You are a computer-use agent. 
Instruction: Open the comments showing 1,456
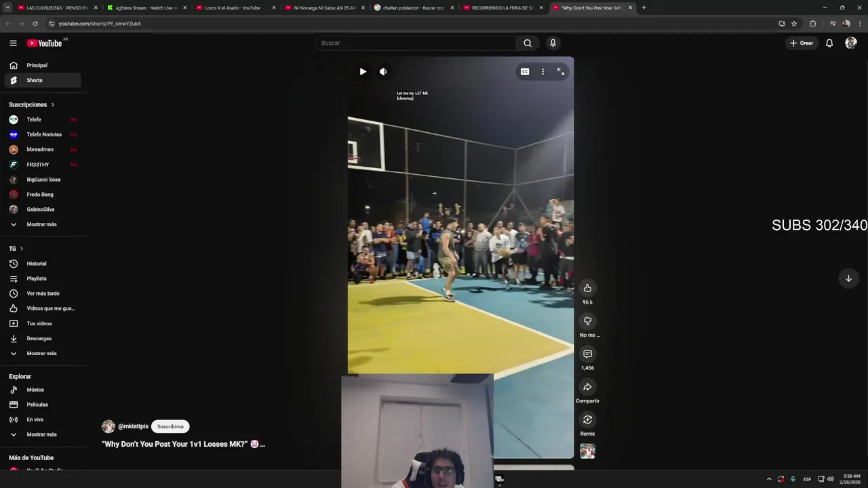587,354
